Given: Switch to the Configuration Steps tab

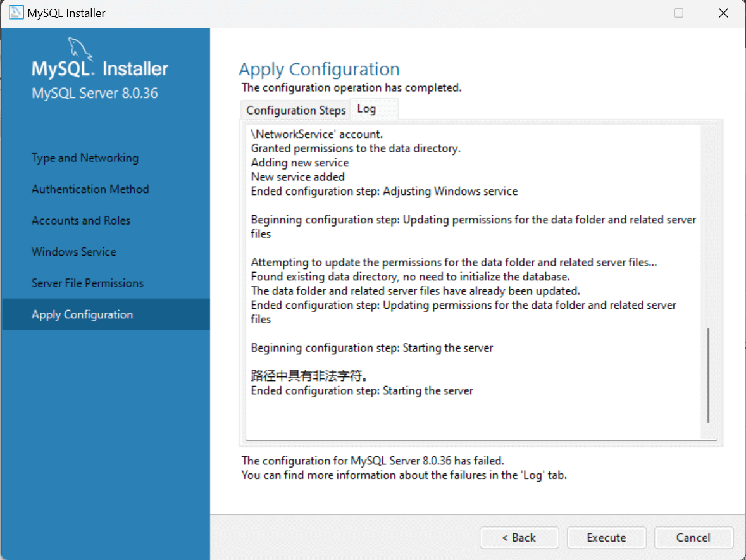Looking at the screenshot, I should (x=295, y=110).
